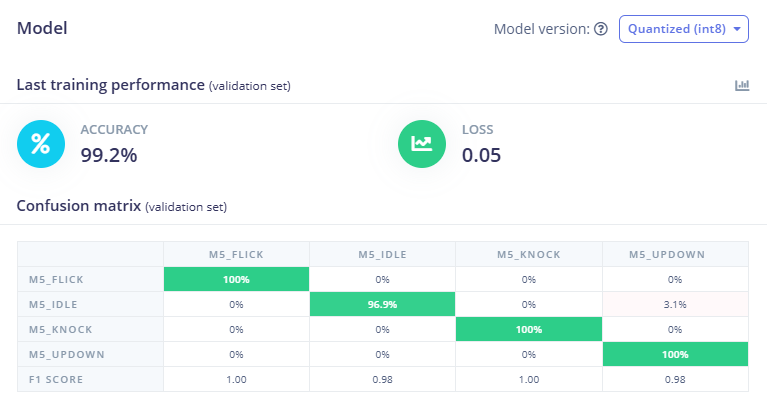This screenshot has height=405, width=767.
Task: Click the Model version help question-mark icon
Action: [601, 29]
